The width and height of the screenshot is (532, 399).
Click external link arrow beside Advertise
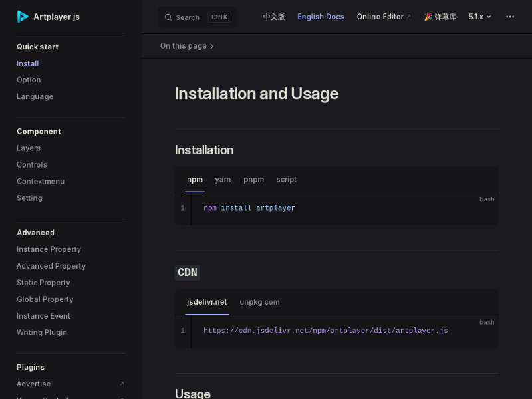[x=122, y=384]
